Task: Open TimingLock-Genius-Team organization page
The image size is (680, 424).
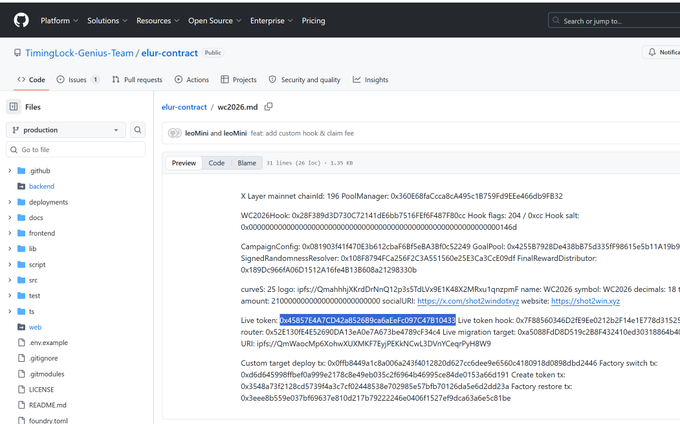Action: pyautogui.click(x=79, y=53)
